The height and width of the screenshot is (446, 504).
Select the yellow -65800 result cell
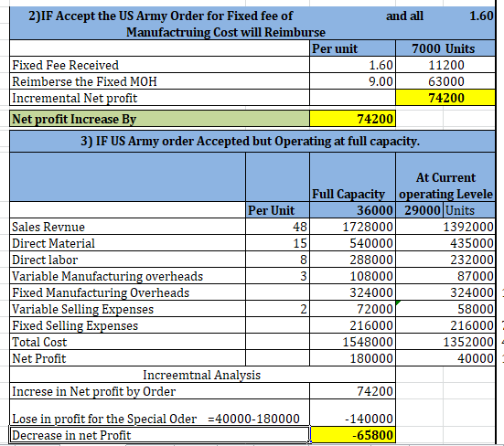(352, 435)
